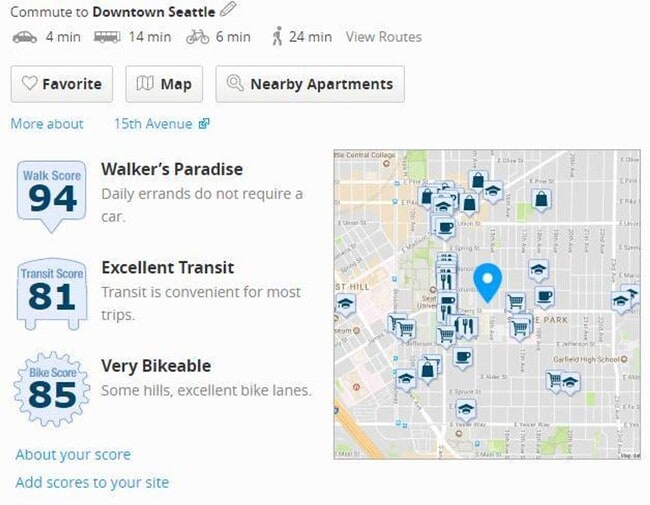The width and height of the screenshot is (650, 505).
Task: Select the bus commute icon
Action: pos(107,37)
